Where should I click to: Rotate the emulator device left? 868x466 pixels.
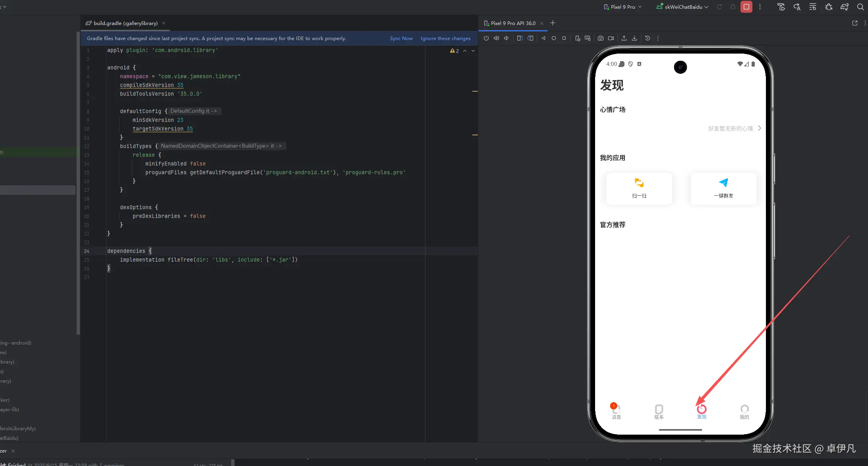(520, 38)
